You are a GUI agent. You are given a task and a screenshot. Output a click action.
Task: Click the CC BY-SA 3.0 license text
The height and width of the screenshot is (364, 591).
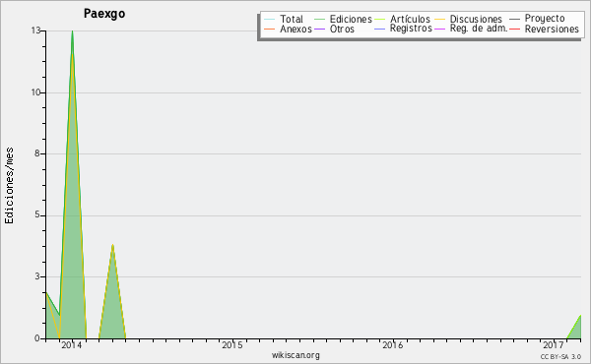tap(560, 357)
